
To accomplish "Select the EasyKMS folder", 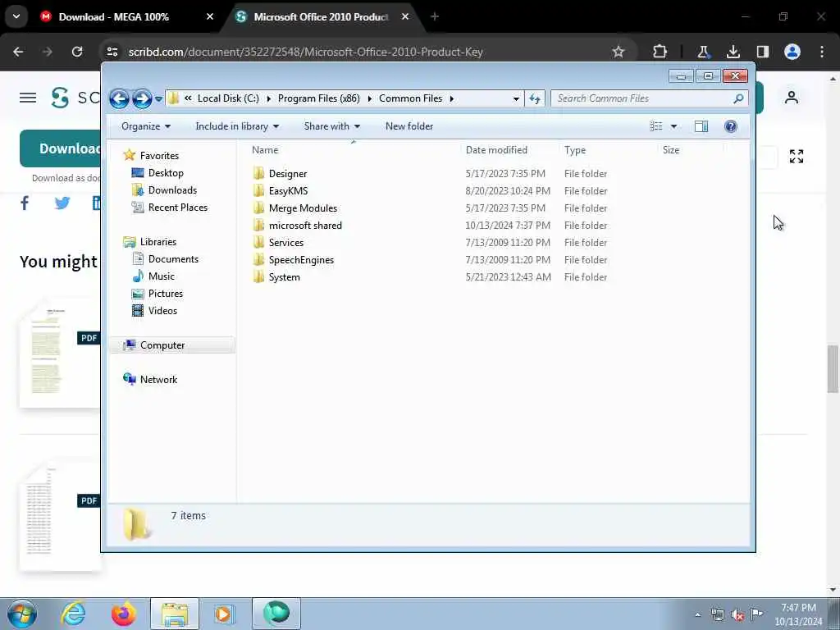I will point(288,190).
